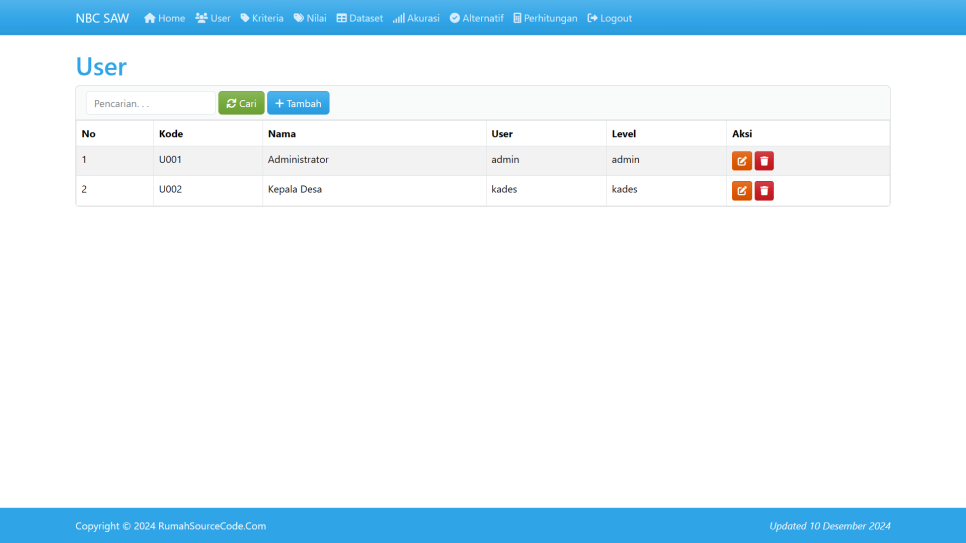Click the Tambah button to add user
Viewport: 966px width, 543px height.
pyautogui.click(x=298, y=103)
